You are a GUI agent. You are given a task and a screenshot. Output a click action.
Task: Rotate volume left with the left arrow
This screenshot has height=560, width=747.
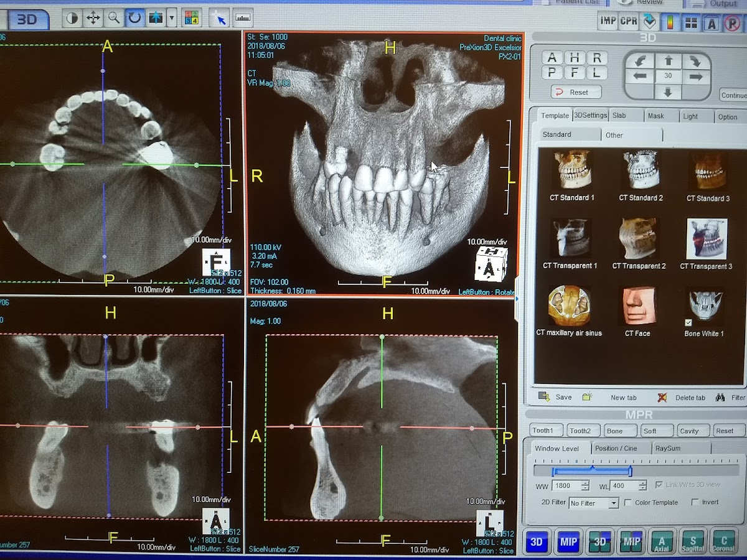641,77
